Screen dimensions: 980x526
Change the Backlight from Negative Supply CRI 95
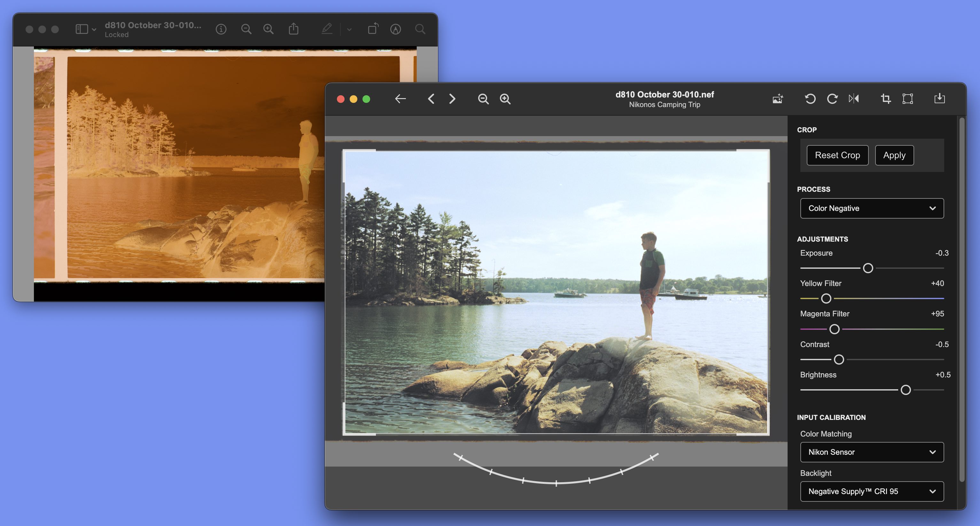pos(872,491)
